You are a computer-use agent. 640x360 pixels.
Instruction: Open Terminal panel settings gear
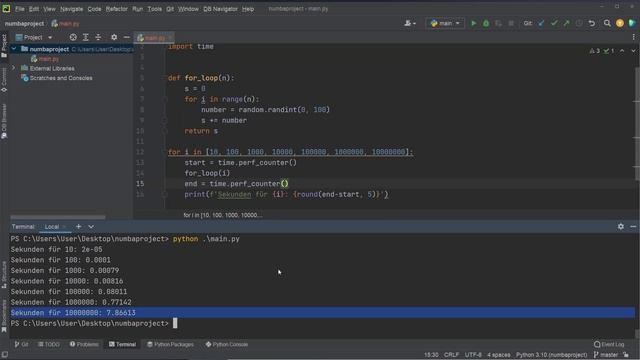pyautogui.click(x=620, y=227)
